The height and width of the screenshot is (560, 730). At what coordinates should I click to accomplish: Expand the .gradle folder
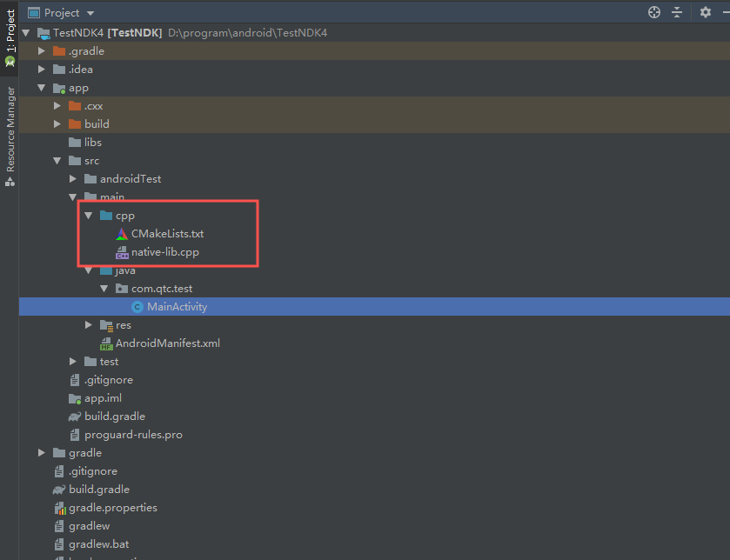tap(41, 50)
